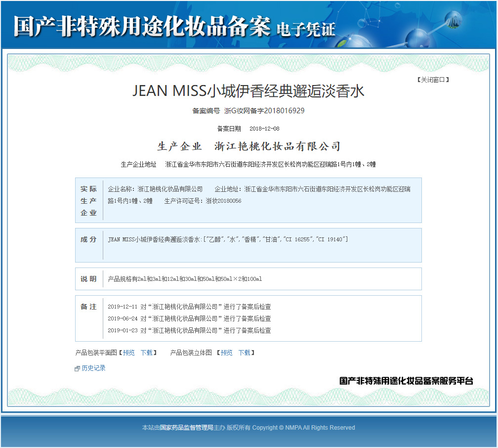Click the banner title 国产非特殊用途化妆品备案 电子凭证
Screen dimensions: 498x448
pos(174,27)
